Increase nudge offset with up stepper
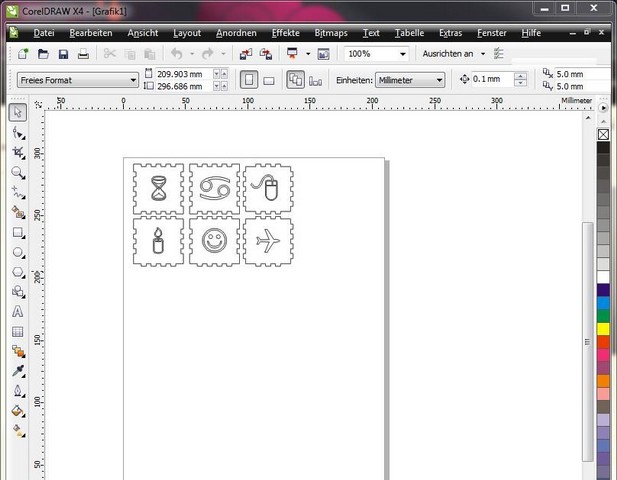 520,76
